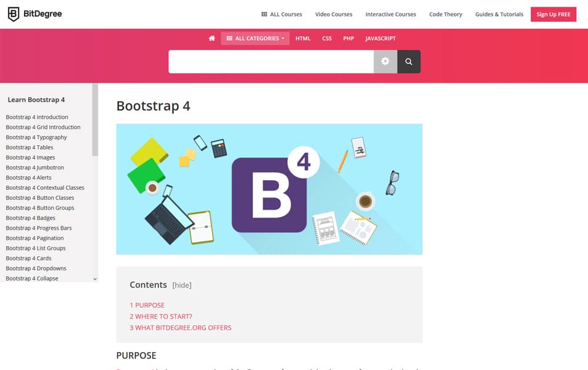Click the BitDegree shield logo
588x370 pixels.
point(14,14)
